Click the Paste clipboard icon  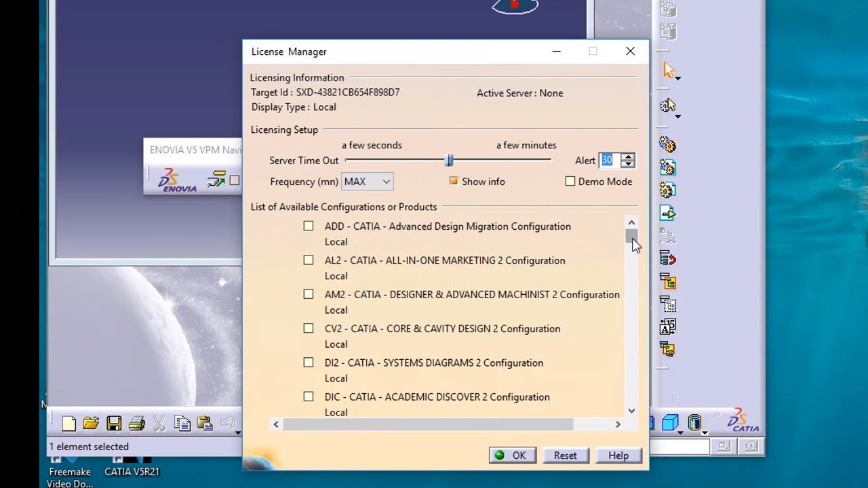coord(204,424)
